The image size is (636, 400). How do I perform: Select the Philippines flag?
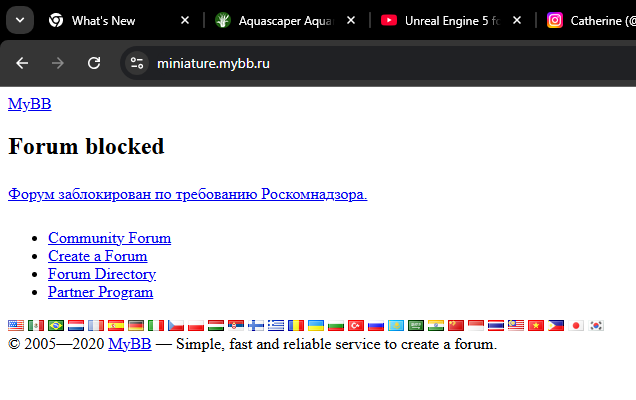[556, 325]
